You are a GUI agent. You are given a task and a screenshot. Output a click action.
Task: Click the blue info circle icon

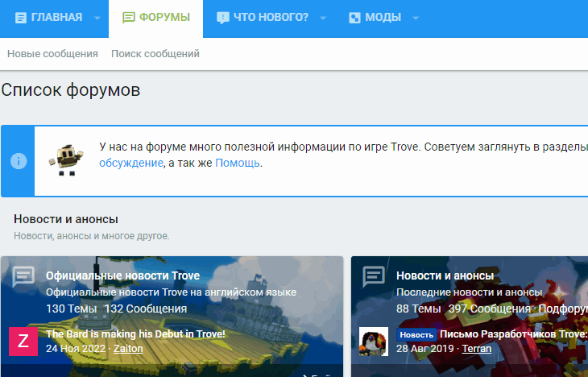click(x=19, y=161)
